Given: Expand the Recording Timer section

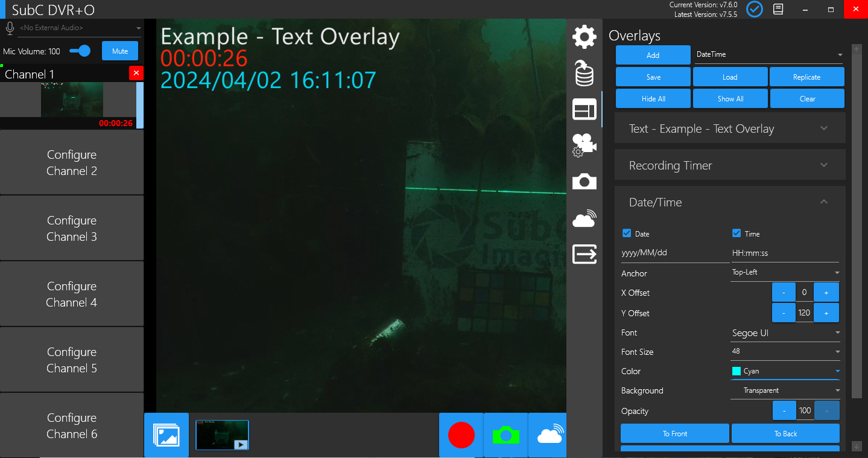Looking at the screenshot, I should 730,165.
